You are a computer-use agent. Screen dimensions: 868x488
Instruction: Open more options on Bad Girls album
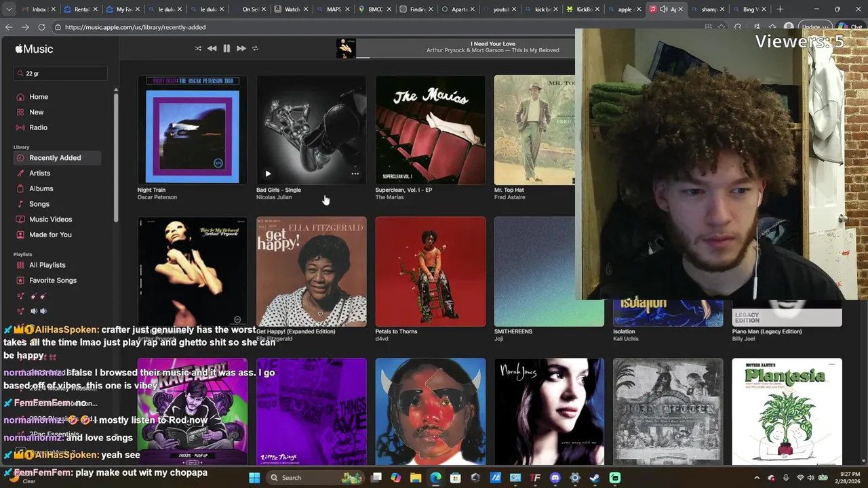pyautogui.click(x=355, y=174)
